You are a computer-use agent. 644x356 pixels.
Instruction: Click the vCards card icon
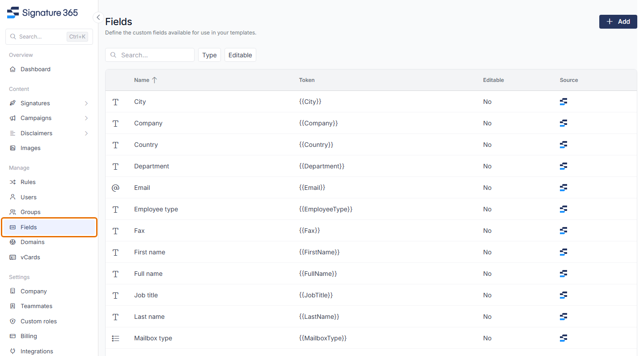[13, 257]
